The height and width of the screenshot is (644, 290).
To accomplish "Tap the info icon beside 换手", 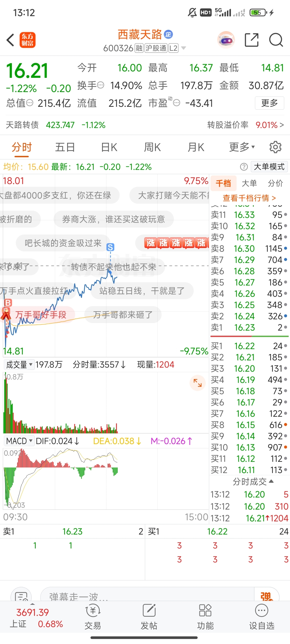I will click(x=100, y=85).
